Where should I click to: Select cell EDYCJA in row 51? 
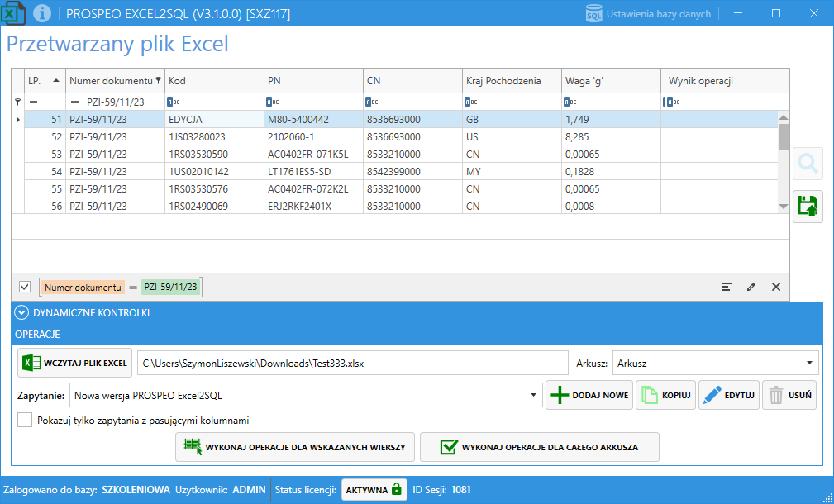tap(214, 120)
